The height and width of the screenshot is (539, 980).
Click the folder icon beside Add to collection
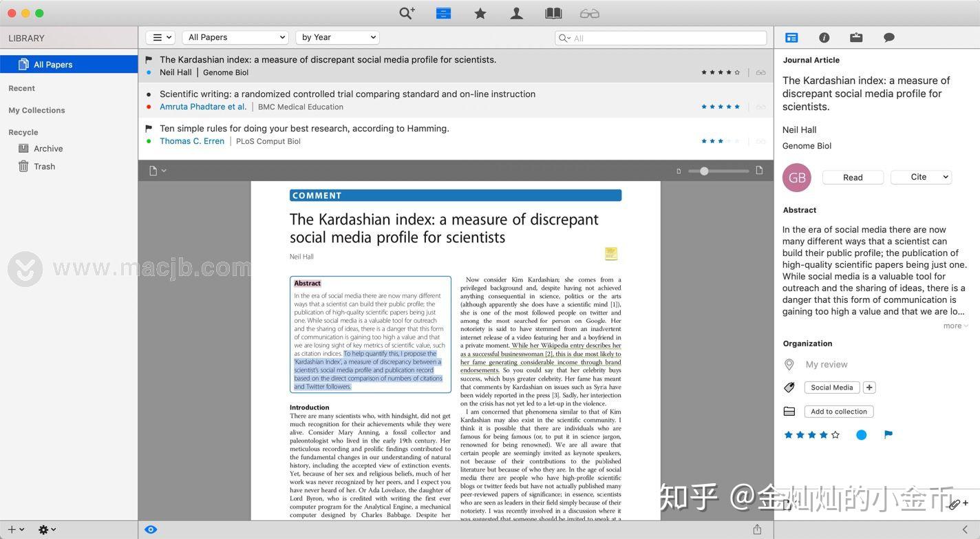[x=789, y=411]
